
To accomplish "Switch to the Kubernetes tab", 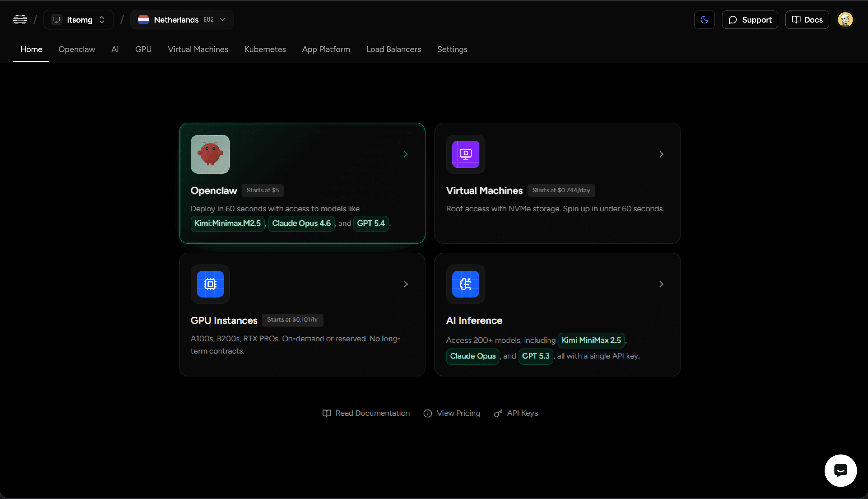I will pos(265,49).
